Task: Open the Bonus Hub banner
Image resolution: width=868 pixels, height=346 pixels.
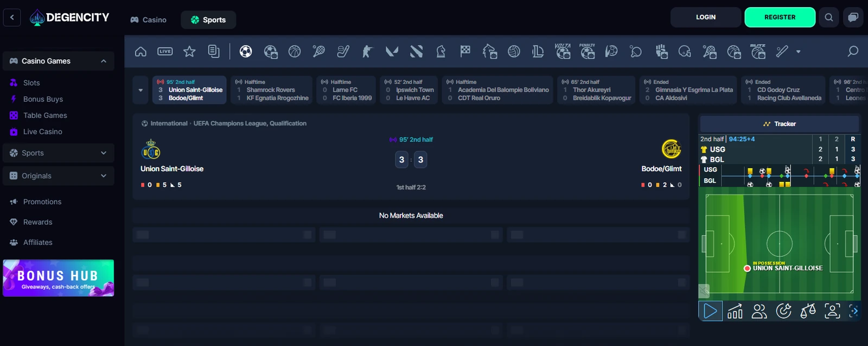Action: coord(59,278)
